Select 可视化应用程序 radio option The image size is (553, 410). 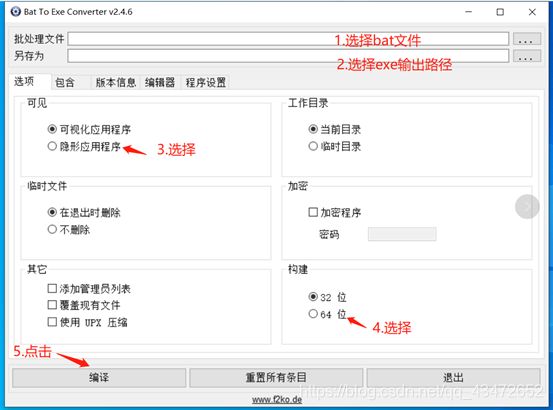tap(89, 129)
